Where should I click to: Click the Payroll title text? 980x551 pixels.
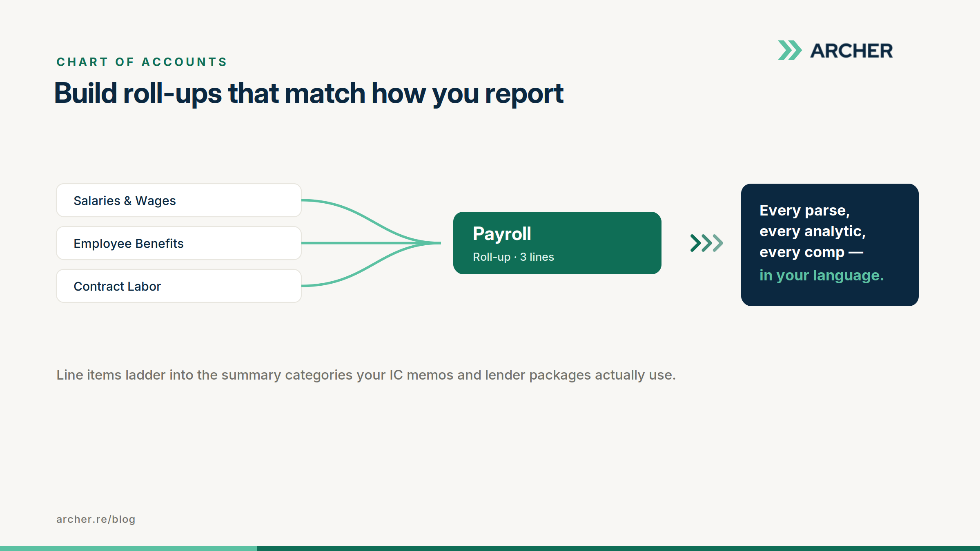pyautogui.click(x=502, y=234)
